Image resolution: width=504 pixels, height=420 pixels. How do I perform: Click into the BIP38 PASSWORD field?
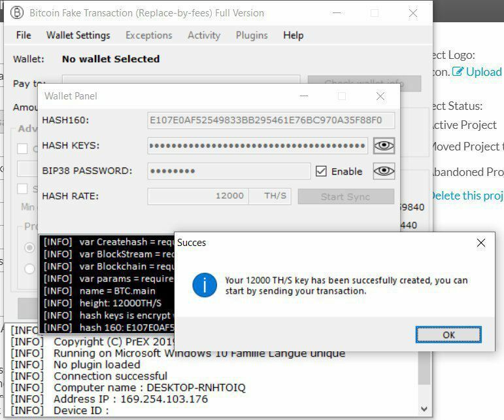[229, 171]
